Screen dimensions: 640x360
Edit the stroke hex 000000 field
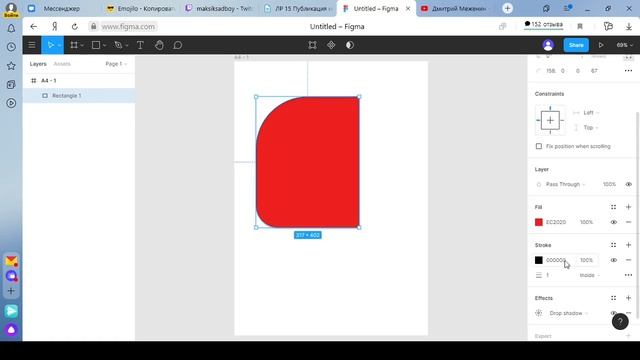coord(556,260)
